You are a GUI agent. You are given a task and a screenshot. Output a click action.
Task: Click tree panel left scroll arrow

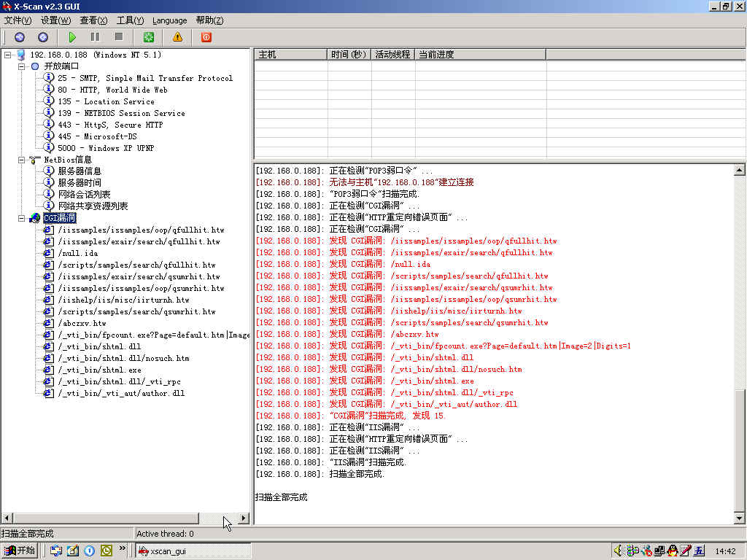7,518
